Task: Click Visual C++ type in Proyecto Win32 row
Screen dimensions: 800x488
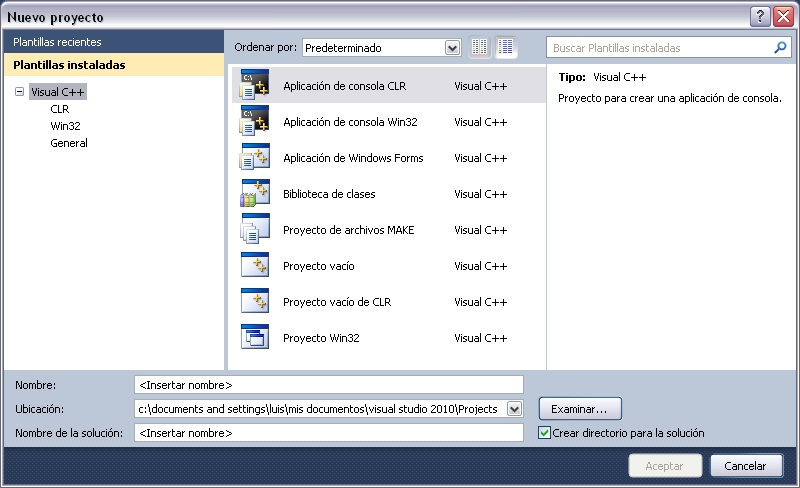Action: tap(481, 338)
